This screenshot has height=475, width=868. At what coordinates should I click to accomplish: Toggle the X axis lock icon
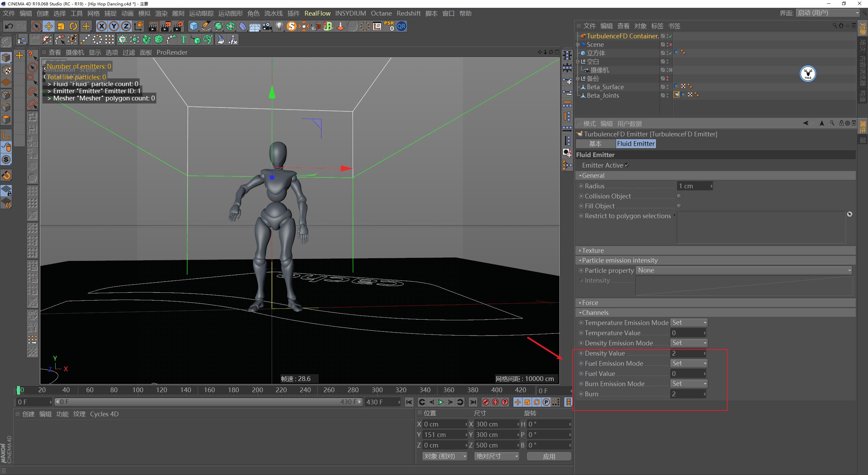[x=102, y=26]
